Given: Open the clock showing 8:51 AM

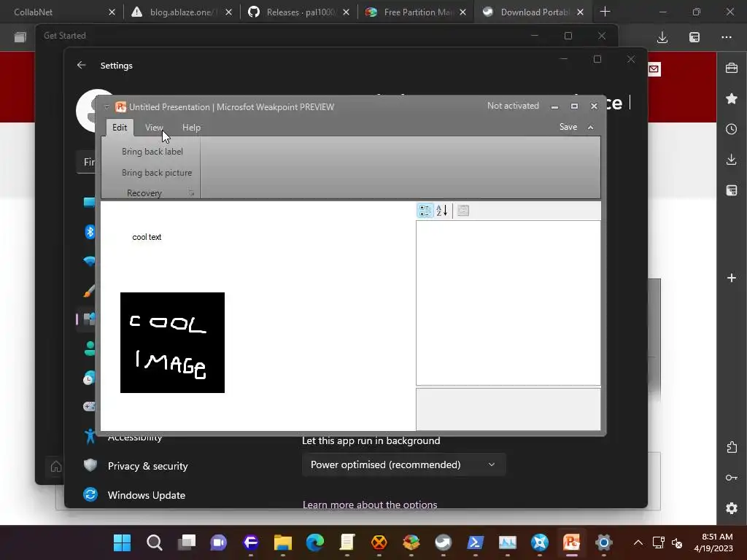Looking at the screenshot, I should click(713, 542).
